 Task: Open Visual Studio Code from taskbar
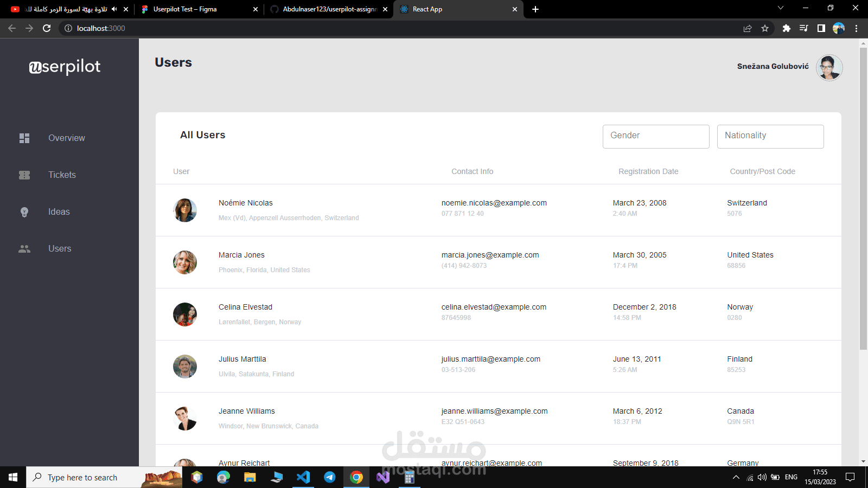pos(303,477)
